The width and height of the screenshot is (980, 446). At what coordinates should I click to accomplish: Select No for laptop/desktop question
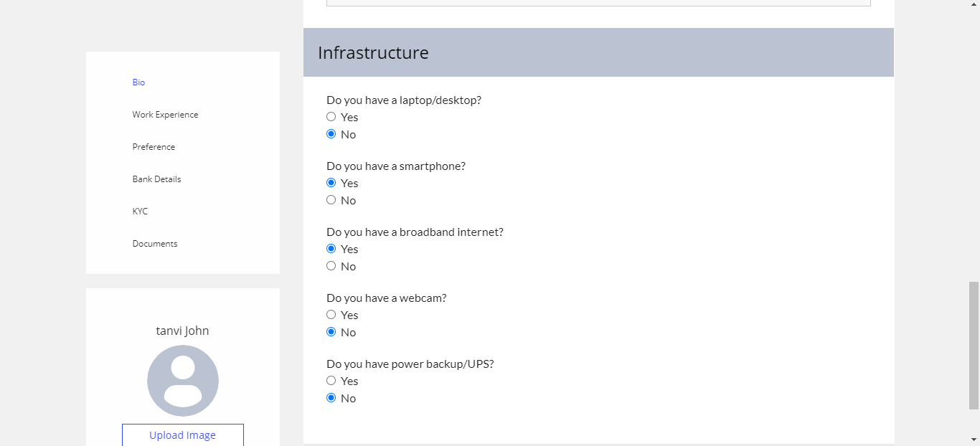tap(331, 134)
